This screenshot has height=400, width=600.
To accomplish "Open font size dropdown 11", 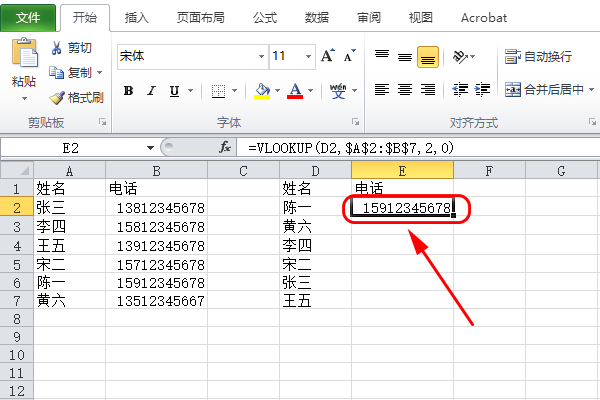I will pyautogui.click(x=308, y=56).
